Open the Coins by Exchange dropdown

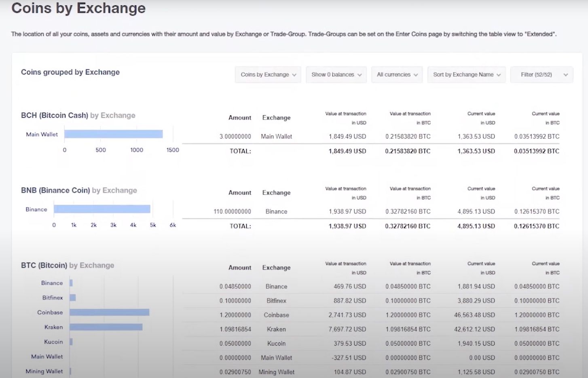[x=268, y=75]
